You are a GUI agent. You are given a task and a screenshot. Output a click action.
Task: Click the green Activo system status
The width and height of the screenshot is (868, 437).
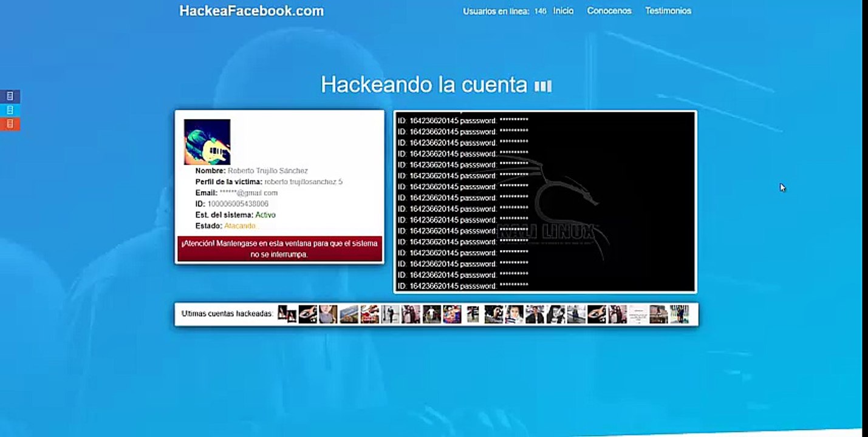[265, 215]
